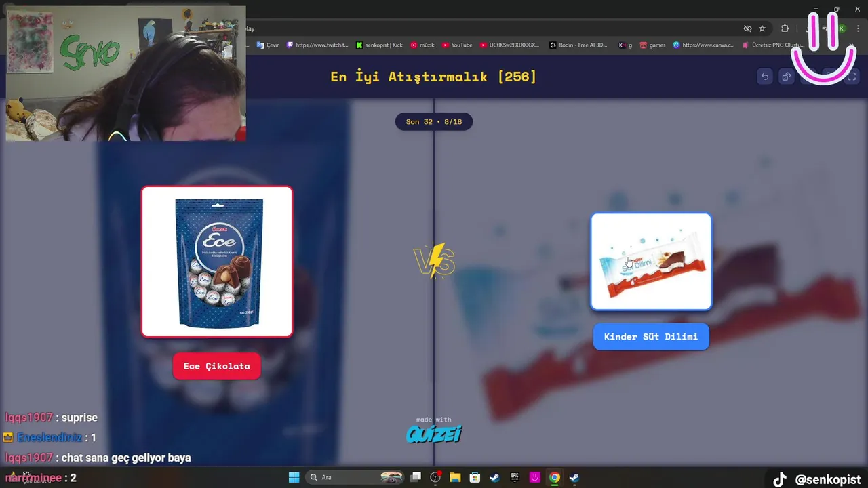
Task: Click the 'En İyi Atıştırmalık [256]' title
Action: [433, 77]
